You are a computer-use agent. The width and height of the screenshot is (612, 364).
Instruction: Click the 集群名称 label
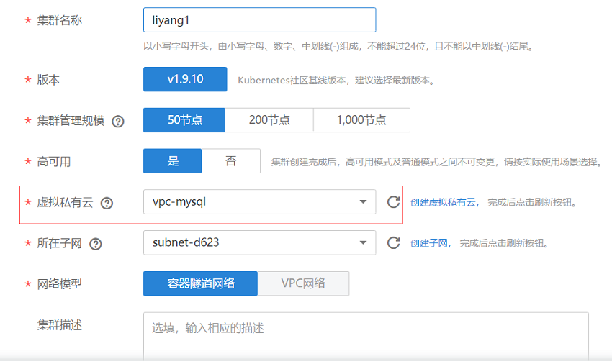coord(59,20)
